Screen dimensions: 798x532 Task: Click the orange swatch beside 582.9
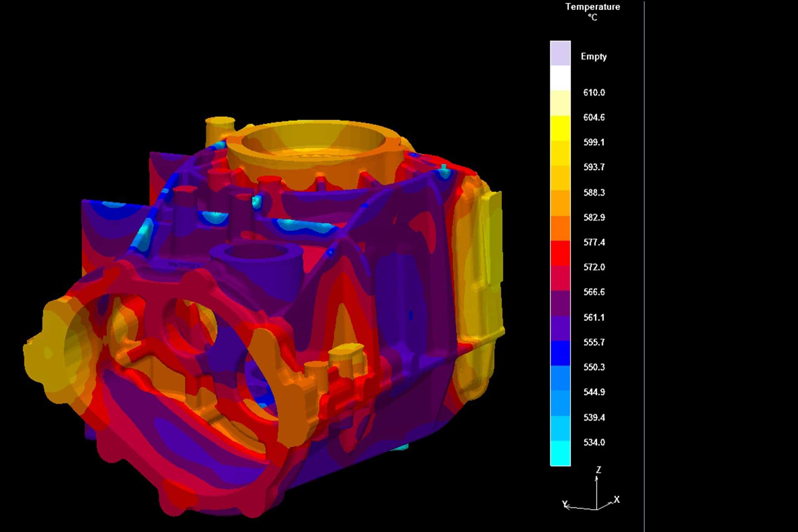pos(560,228)
